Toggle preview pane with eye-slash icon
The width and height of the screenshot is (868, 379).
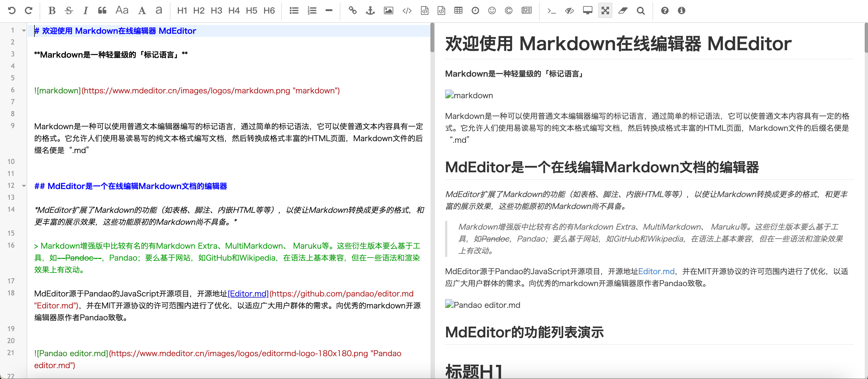[x=569, y=11]
